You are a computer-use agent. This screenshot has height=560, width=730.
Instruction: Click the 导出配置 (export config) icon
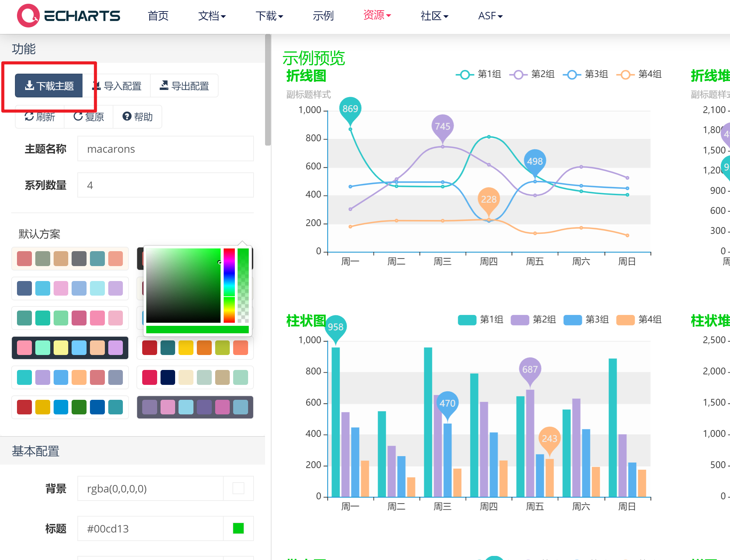tap(164, 86)
